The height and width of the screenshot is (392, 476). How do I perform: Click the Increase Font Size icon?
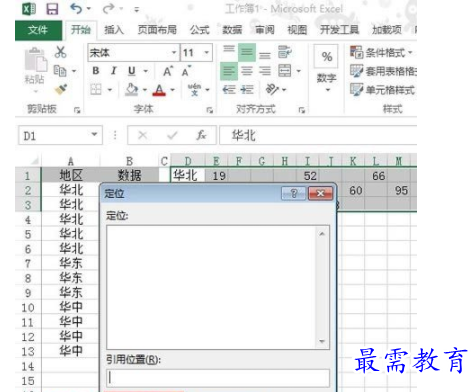tap(168, 71)
